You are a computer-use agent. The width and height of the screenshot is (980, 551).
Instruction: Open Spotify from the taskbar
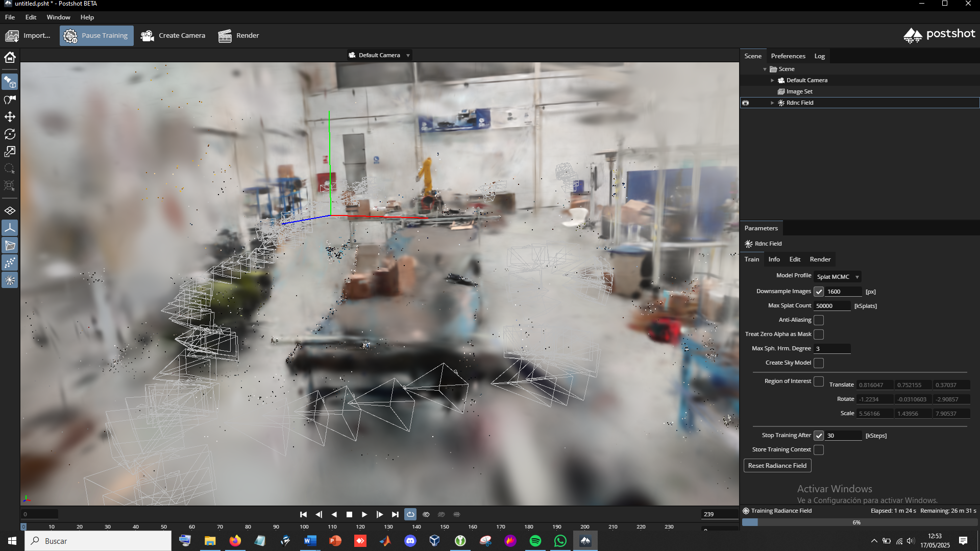tap(535, 541)
